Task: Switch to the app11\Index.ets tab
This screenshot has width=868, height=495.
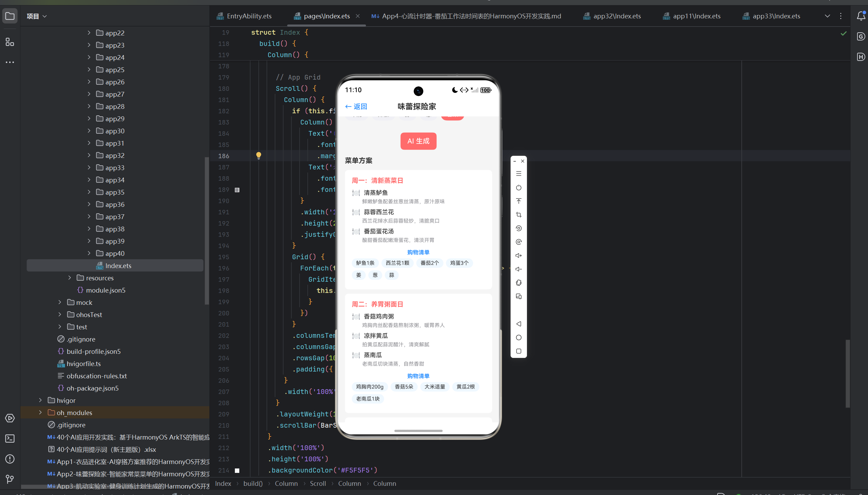Action: (x=692, y=16)
